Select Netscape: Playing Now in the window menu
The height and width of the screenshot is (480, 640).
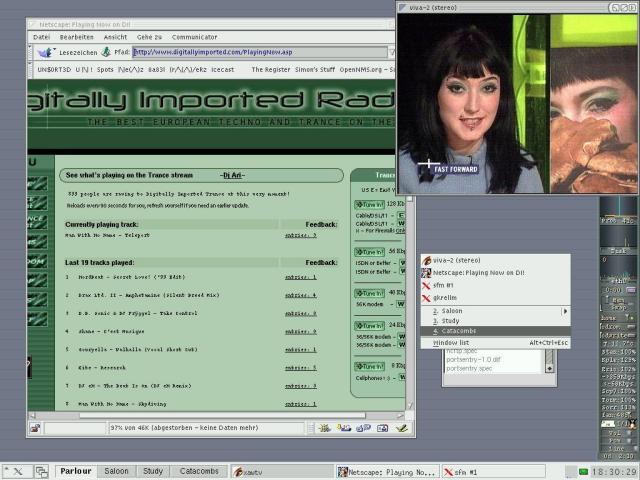pos(496,273)
